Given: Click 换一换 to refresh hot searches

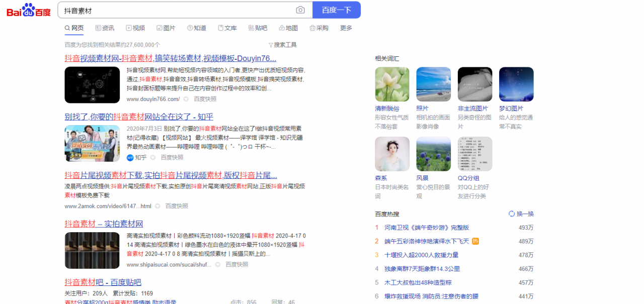Looking at the screenshot, I should (x=521, y=214).
